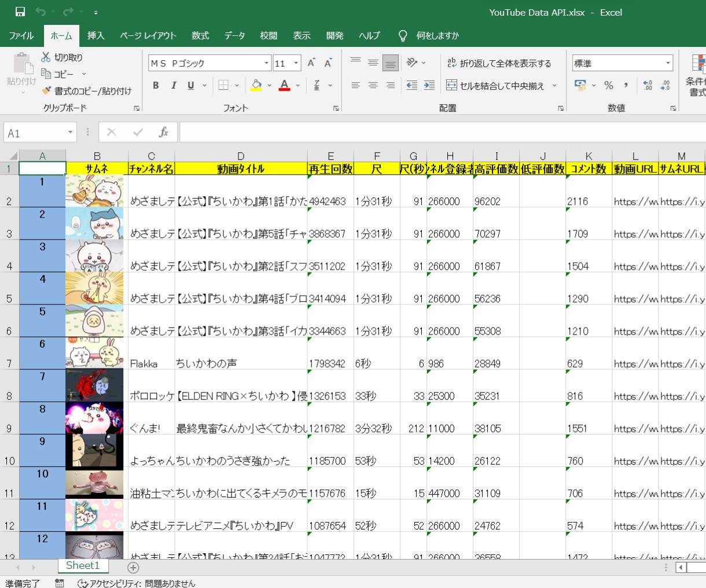Apply accounting currency number format

point(580,85)
